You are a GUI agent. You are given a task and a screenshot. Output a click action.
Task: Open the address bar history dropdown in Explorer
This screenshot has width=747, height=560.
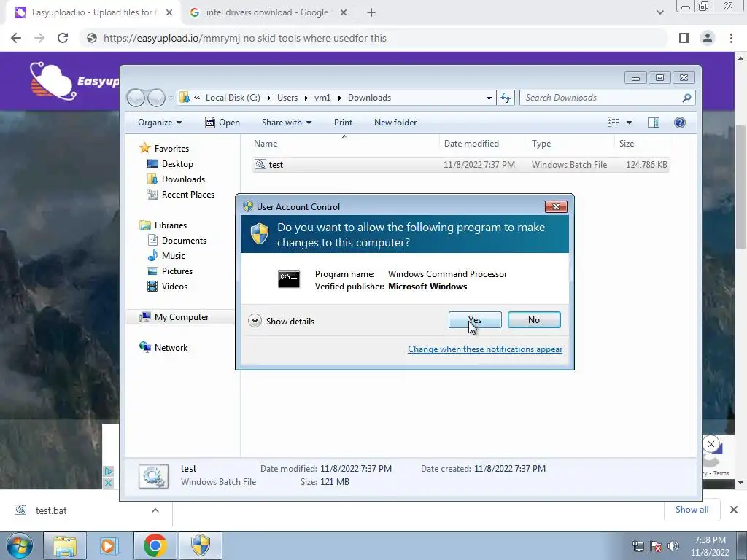(x=489, y=98)
